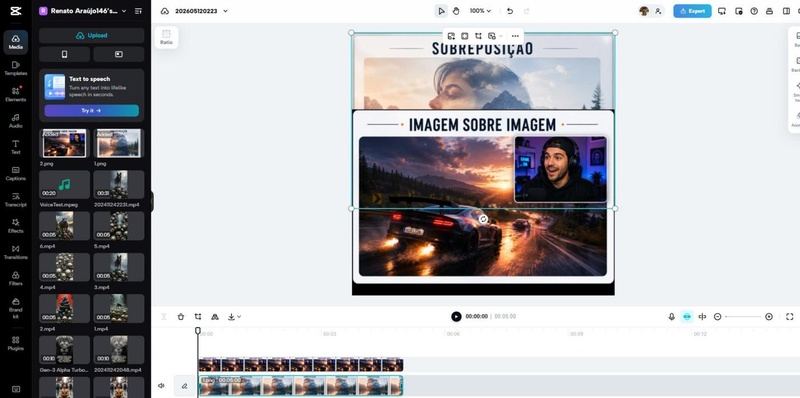Screen dimensions: 800x398
Task: Open the Help question mark icon
Action: coord(754,11)
